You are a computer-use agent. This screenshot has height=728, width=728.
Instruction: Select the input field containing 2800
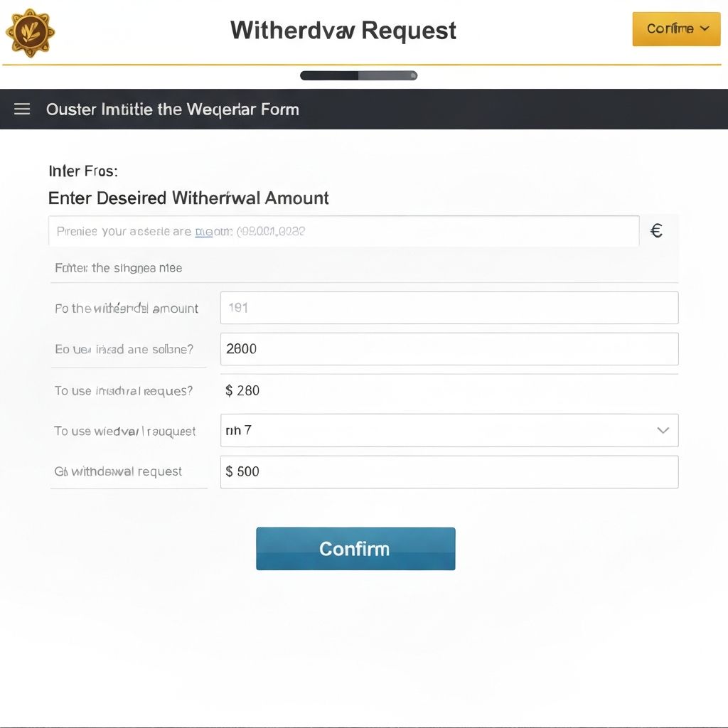(x=449, y=349)
